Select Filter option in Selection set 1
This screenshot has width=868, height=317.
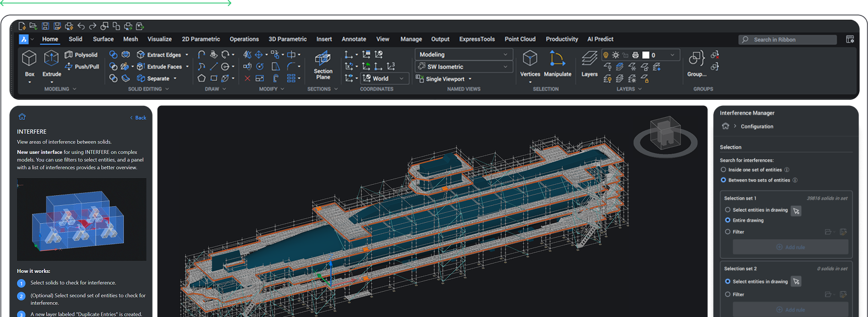(x=728, y=232)
